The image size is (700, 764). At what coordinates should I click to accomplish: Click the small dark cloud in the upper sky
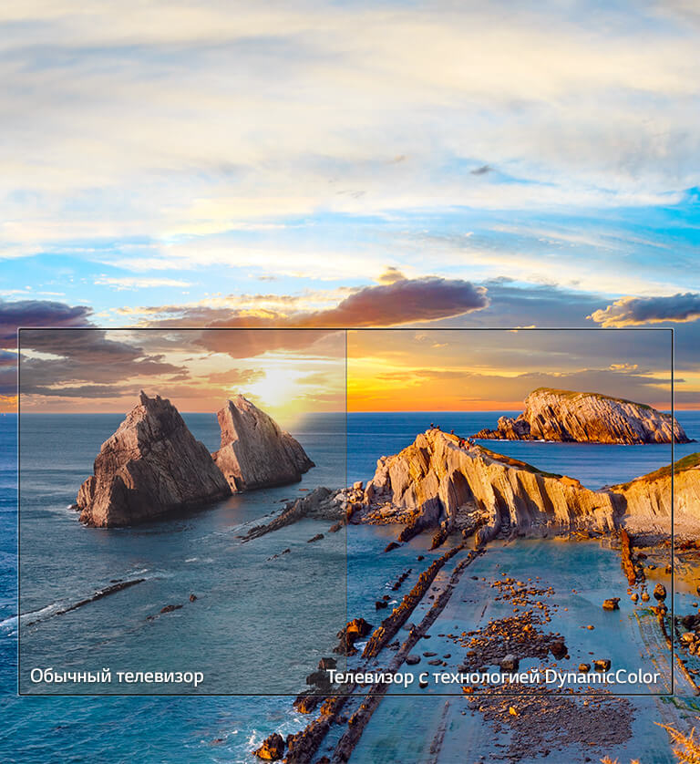pyautogui.click(x=480, y=170)
